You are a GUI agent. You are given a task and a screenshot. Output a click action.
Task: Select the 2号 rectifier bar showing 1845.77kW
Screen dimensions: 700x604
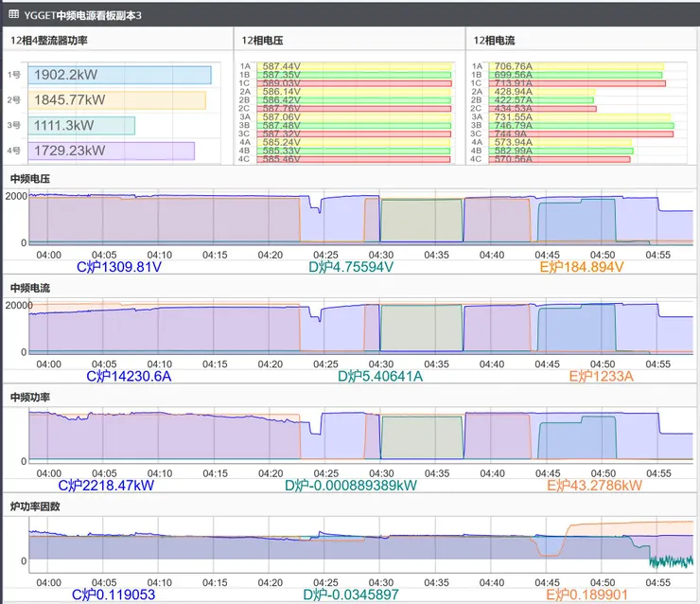click(117, 99)
